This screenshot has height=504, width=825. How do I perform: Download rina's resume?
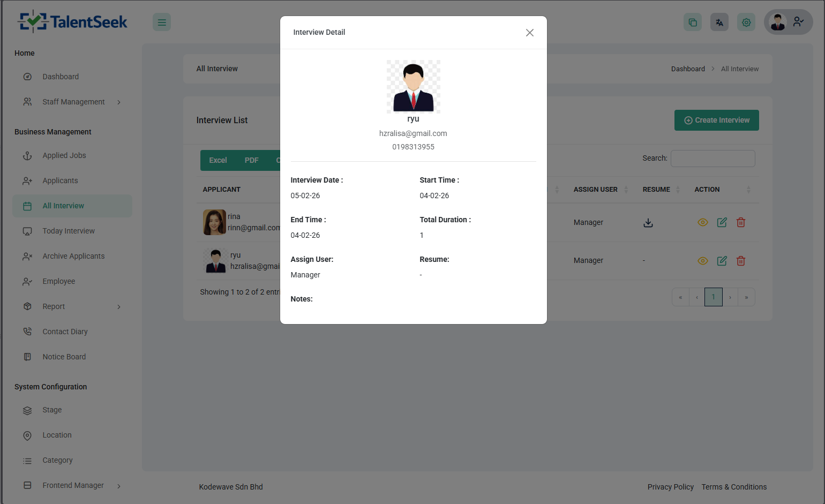(x=648, y=223)
